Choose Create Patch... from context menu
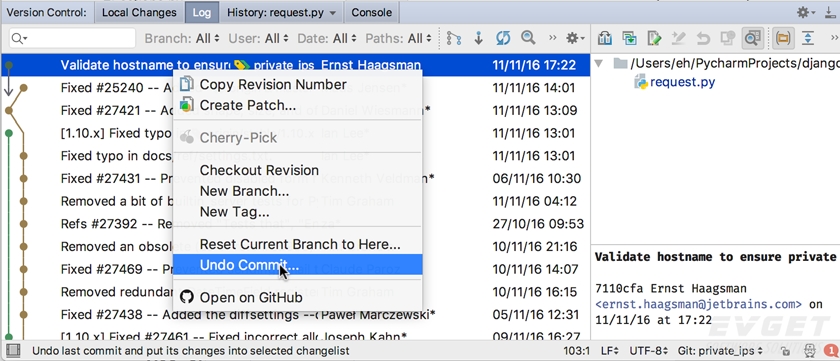 (297, 105)
